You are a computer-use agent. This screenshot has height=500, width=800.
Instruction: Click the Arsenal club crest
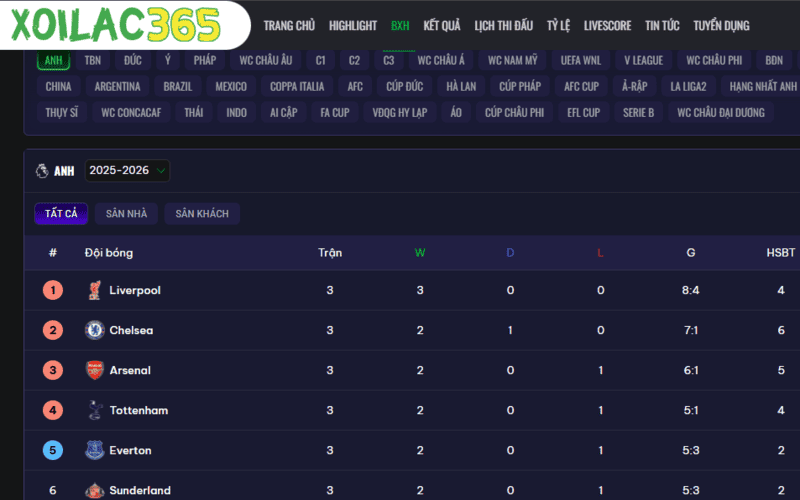click(x=94, y=370)
